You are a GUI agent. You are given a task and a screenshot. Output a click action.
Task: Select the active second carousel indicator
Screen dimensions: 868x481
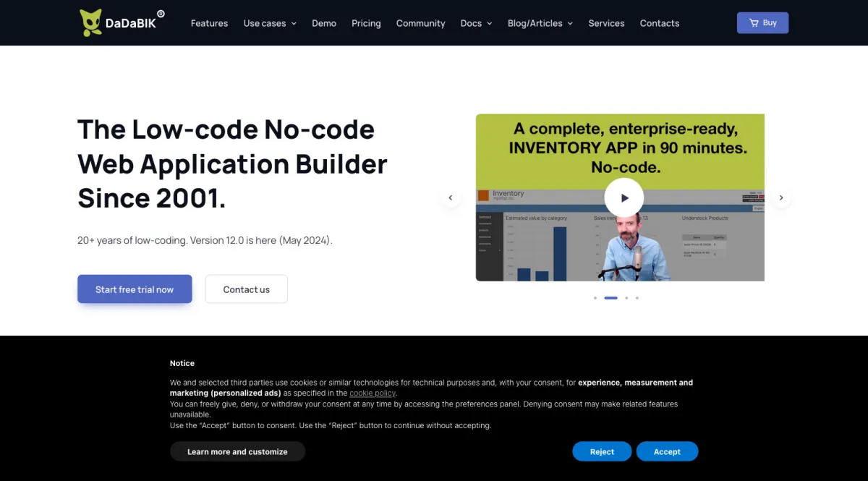point(610,298)
